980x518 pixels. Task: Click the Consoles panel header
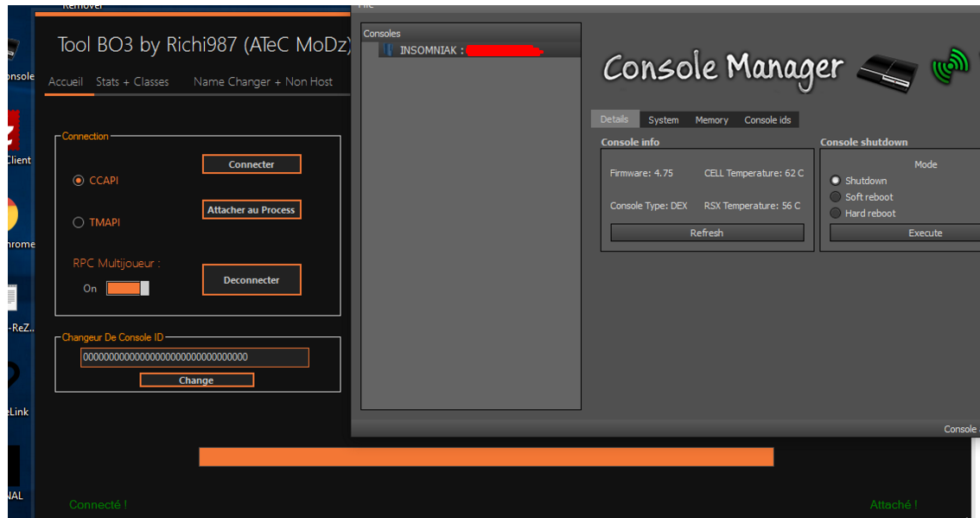point(471,33)
